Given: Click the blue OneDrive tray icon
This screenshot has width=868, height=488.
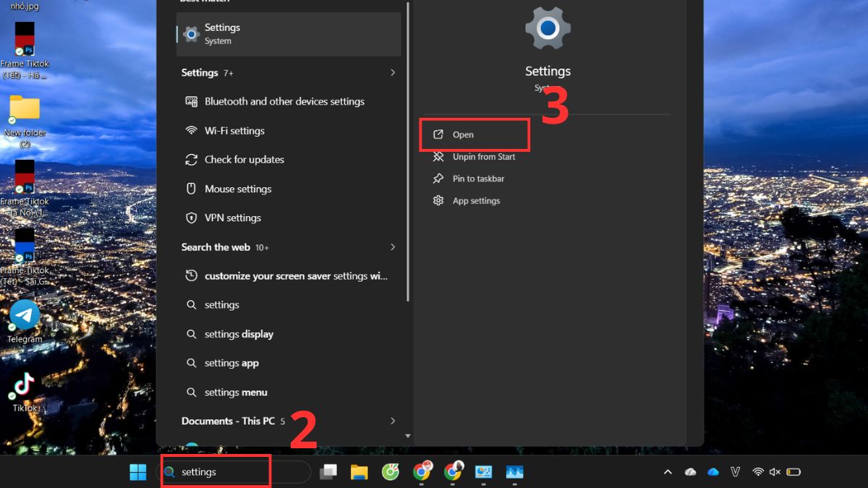Looking at the screenshot, I should pos(713,472).
